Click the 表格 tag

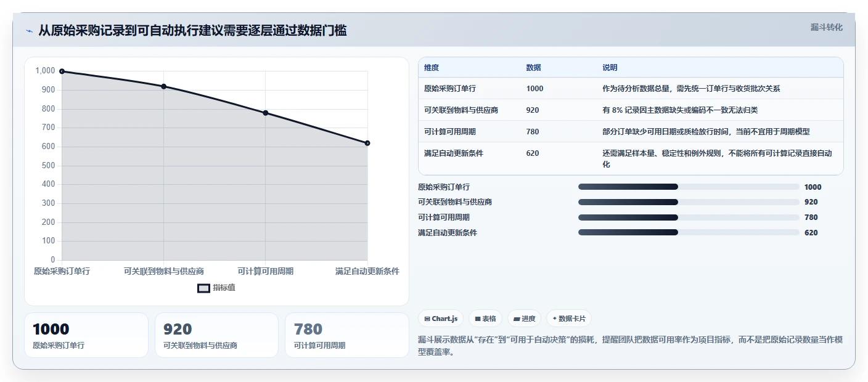485,319
